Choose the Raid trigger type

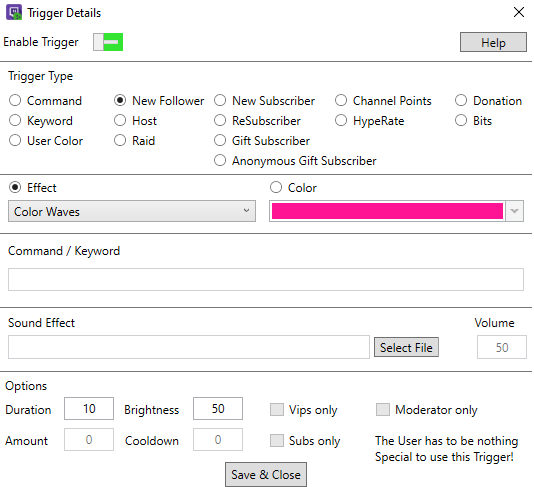(x=120, y=140)
